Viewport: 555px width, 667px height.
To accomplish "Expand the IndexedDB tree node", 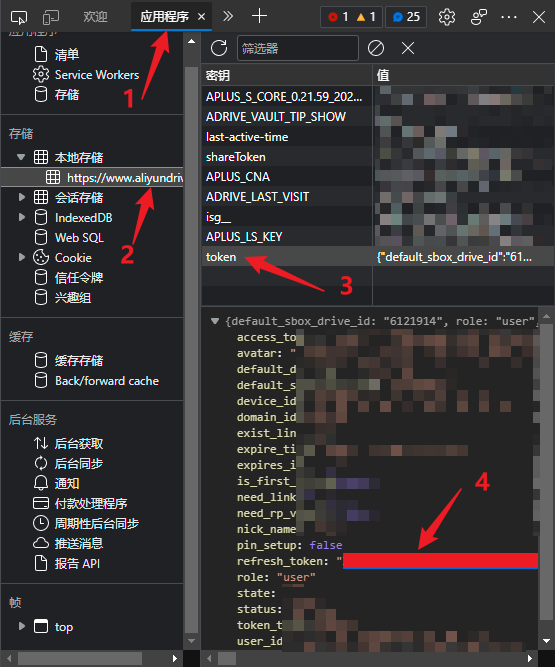I will point(22,217).
